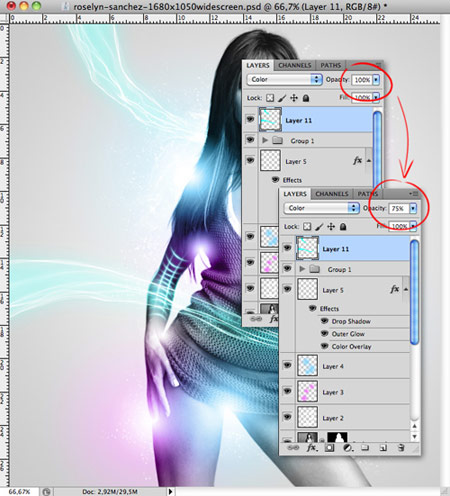450x496 pixels.
Task: Collapse Layer 5 effects arrow in the front panel
Action: click(x=406, y=289)
